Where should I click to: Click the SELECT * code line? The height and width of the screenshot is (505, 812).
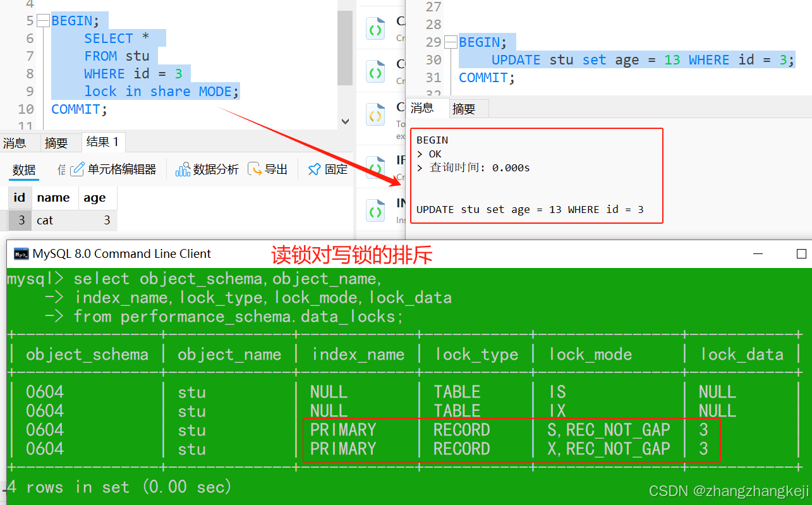click(117, 39)
